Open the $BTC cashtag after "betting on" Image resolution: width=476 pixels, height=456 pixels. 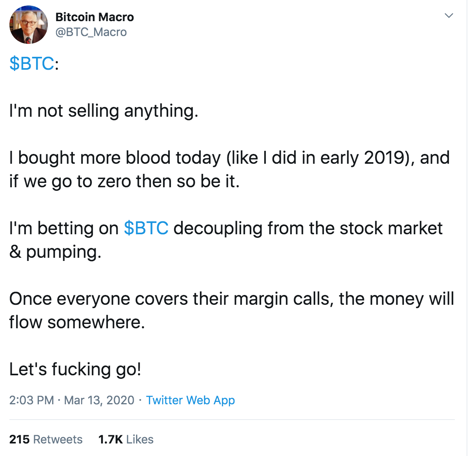pos(146,228)
